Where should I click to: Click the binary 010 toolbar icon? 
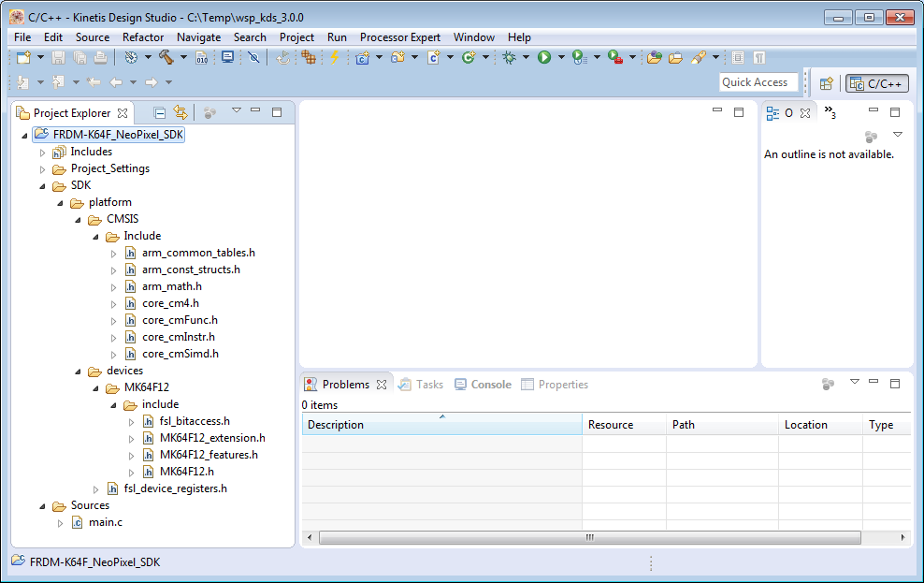201,58
